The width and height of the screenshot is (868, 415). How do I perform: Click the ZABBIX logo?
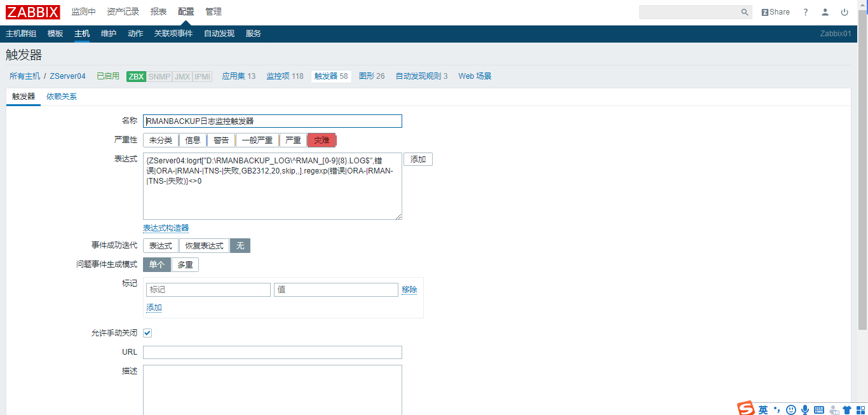[33, 12]
